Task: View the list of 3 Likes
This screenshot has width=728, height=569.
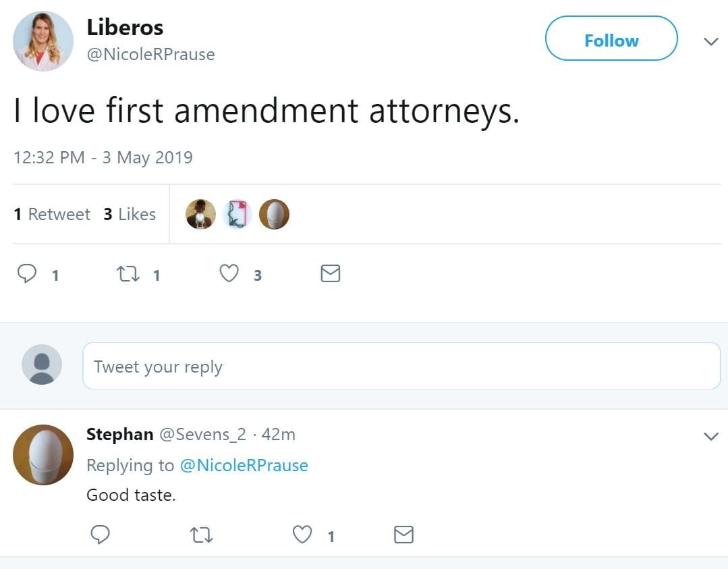Action: 130,214
